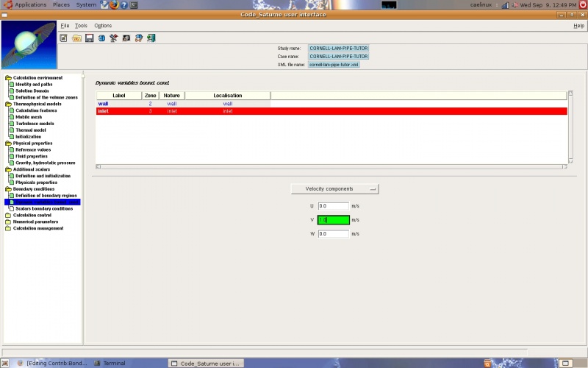588x368 pixels.
Task: Click the red power icon in top panel
Action: tap(583, 4)
